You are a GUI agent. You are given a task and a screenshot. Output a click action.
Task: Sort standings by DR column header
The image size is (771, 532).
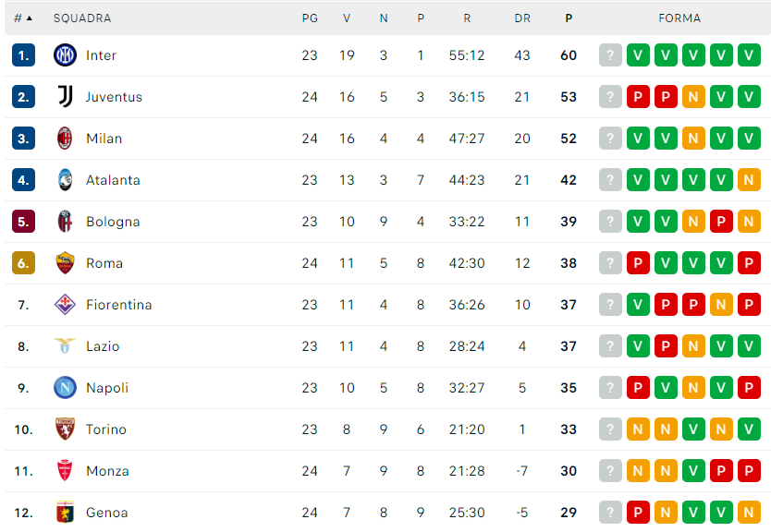522,18
